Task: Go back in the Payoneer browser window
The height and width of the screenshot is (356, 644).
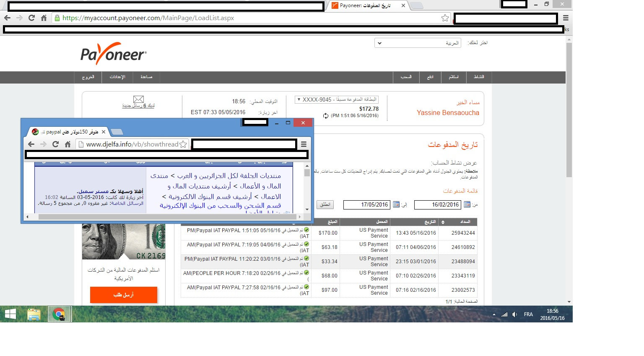Action: (7, 18)
